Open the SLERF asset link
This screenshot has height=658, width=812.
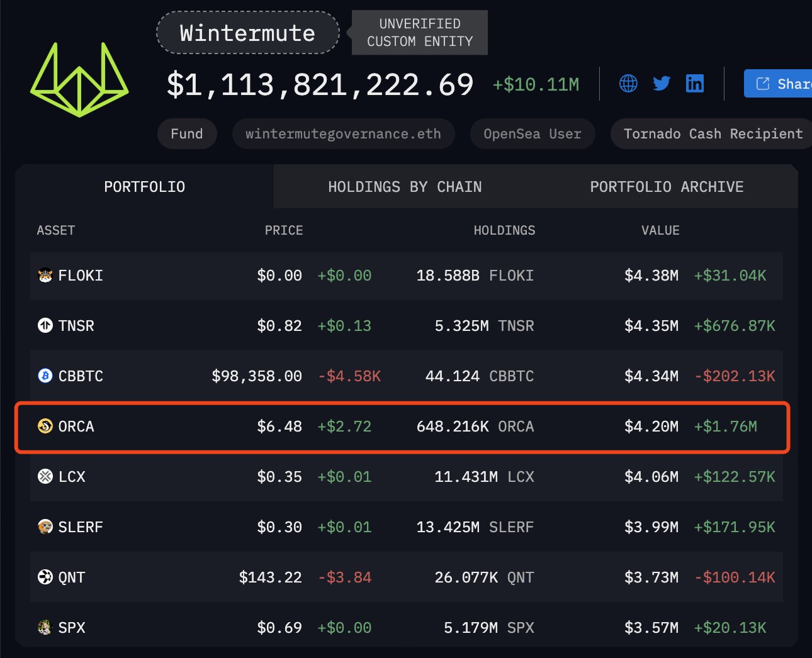81,527
